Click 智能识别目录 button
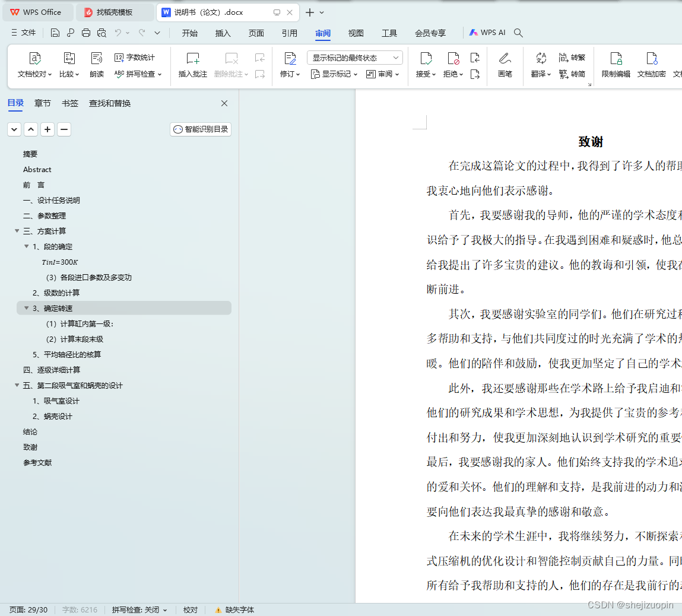682x616 pixels. click(x=201, y=129)
